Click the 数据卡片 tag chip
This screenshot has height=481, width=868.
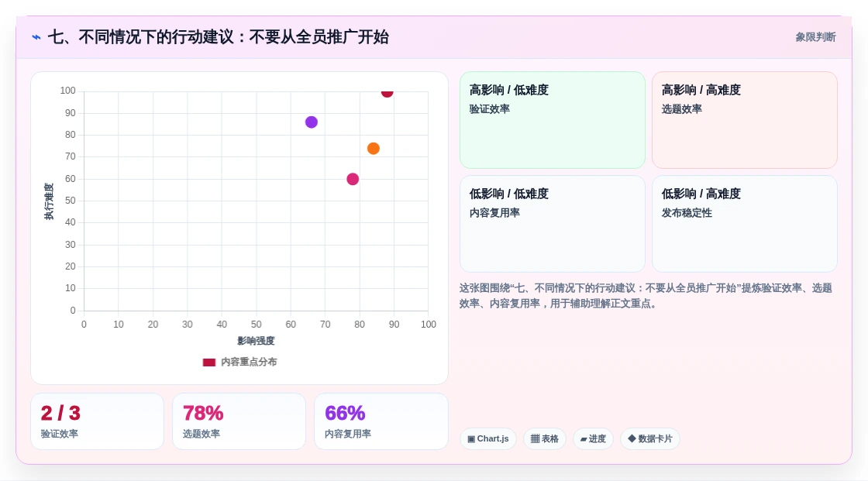pos(650,439)
